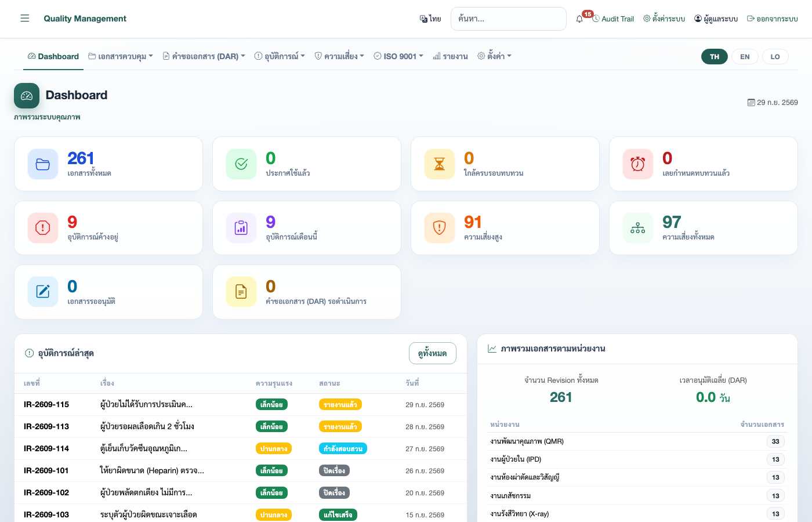The image size is (812, 522).
Task: Open the ผู้ดูแลระบบ user menu
Action: (x=716, y=19)
